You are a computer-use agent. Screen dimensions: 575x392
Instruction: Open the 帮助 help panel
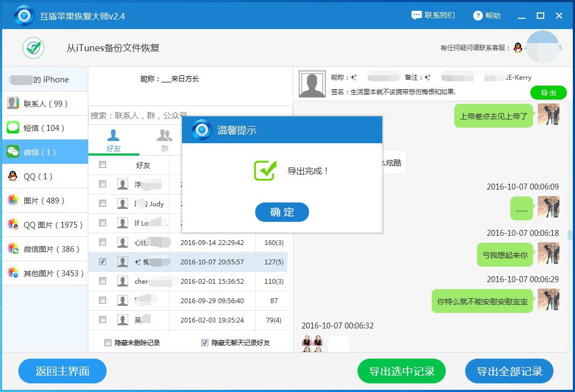coord(485,15)
